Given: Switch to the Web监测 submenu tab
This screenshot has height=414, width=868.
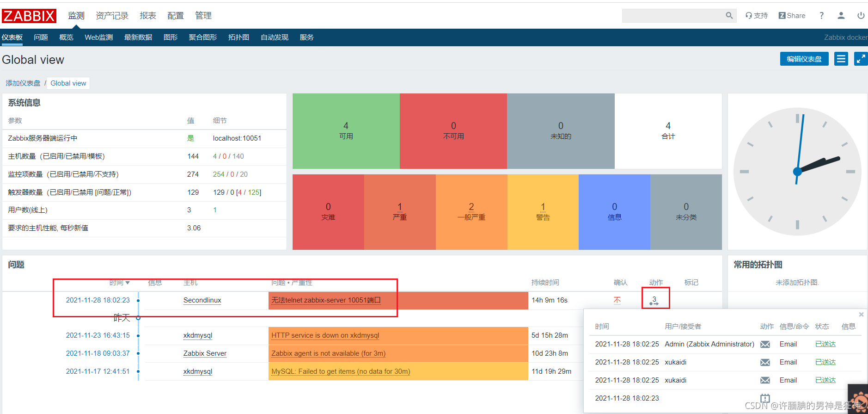Looking at the screenshot, I should point(98,37).
